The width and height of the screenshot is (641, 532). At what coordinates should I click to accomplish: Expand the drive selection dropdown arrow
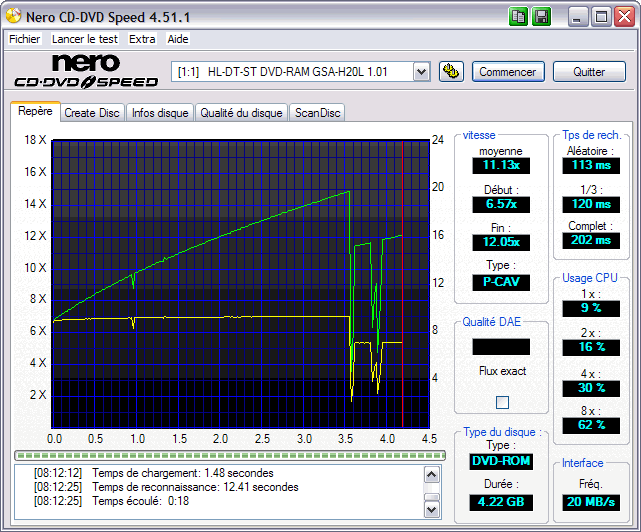pos(421,72)
